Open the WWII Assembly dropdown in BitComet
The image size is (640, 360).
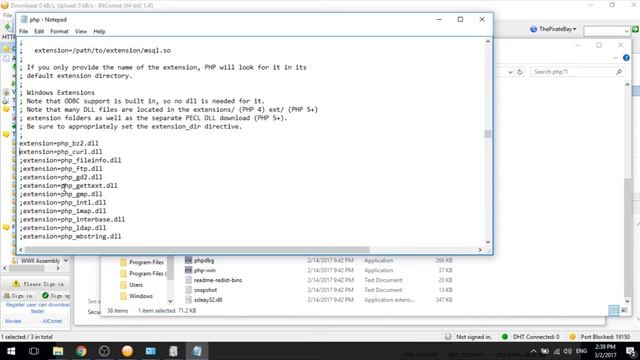[66, 260]
